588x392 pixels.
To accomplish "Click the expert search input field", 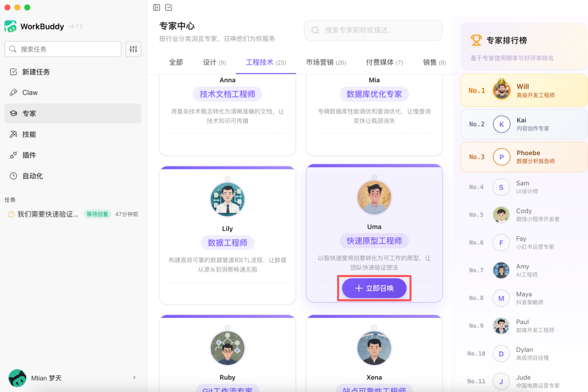I will (373, 30).
